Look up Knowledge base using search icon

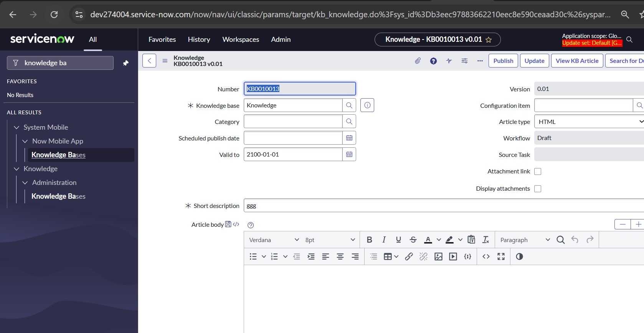point(349,106)
